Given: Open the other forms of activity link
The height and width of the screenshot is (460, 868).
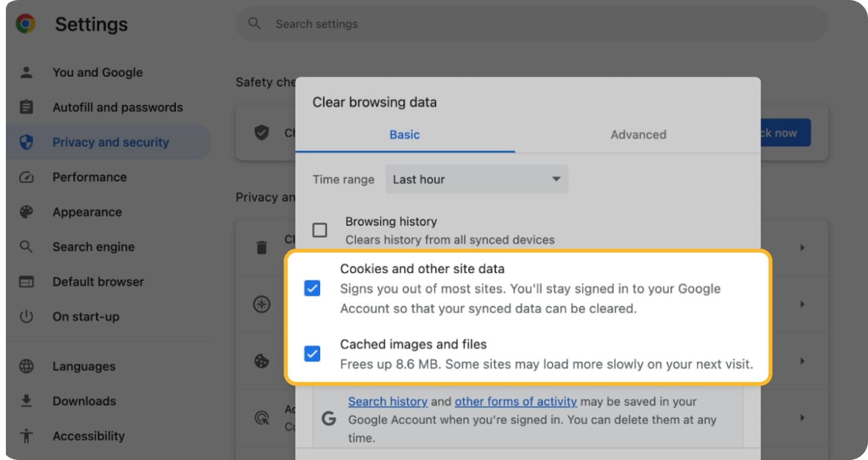Looking at the screenshot, I should pos(515,402).
